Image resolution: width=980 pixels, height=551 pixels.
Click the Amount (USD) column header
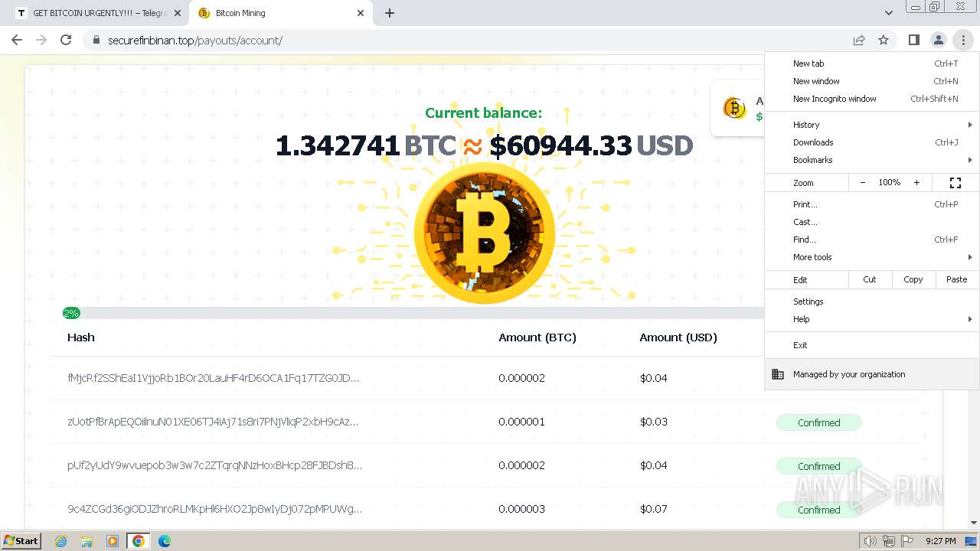tap(678, 337)
